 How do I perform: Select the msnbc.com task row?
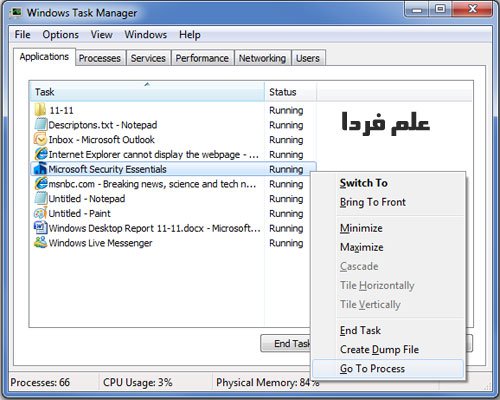[x=173, y=184]
